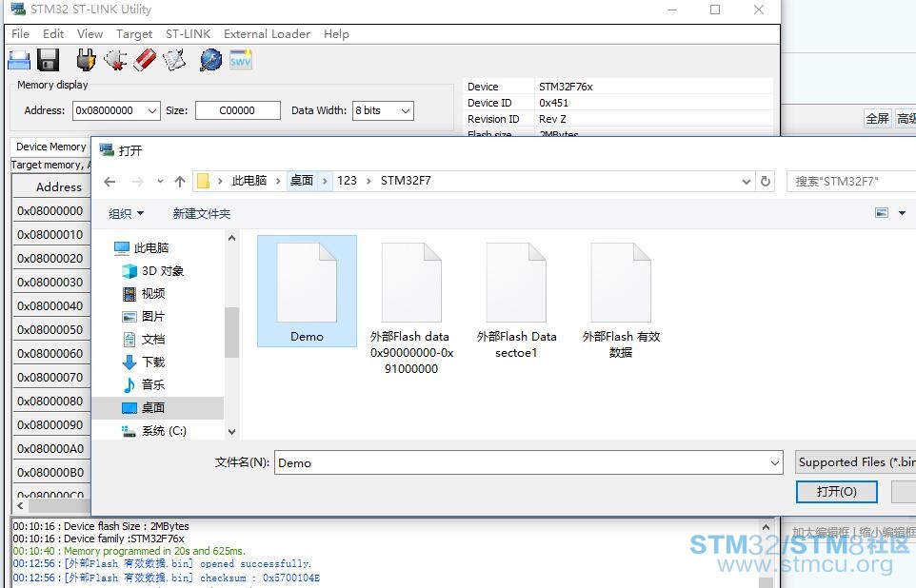Open 音乐 folder in sidebar
Screen dimensions: 916x588
pyautogui.click(x=144, y=384)
